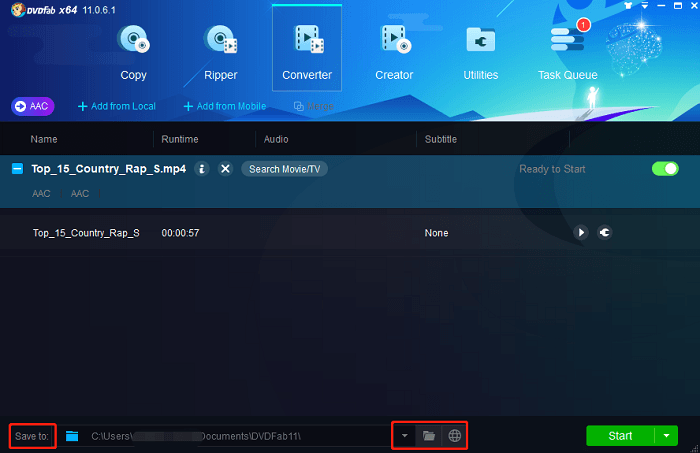Screen dimensions: 700x453
Task: Click the Merge button
Action: pos(314,106)
